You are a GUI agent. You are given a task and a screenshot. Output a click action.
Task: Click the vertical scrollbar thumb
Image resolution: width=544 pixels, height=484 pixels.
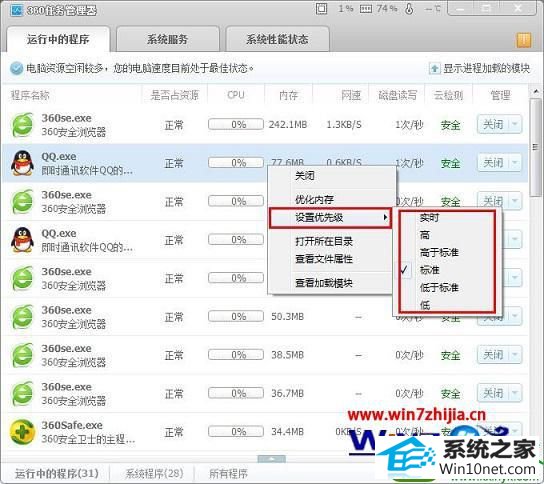[x=536, y=147]
